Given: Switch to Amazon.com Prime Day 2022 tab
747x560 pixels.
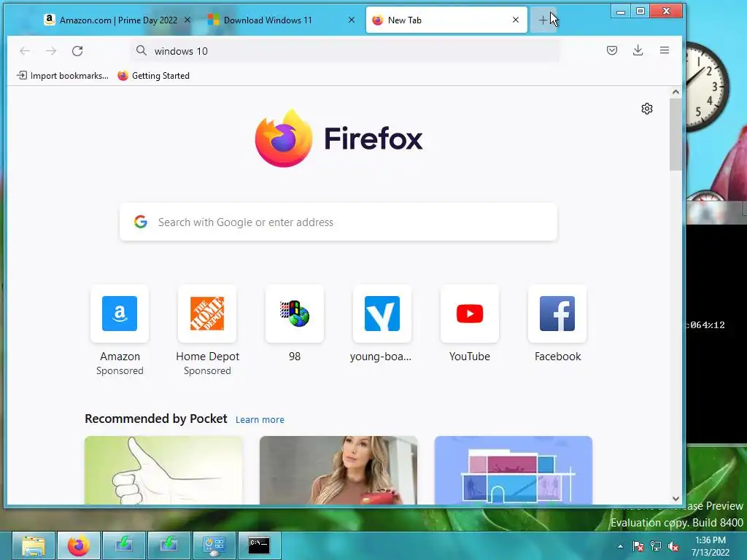Looking at the screenshot, I should (117, 20).
